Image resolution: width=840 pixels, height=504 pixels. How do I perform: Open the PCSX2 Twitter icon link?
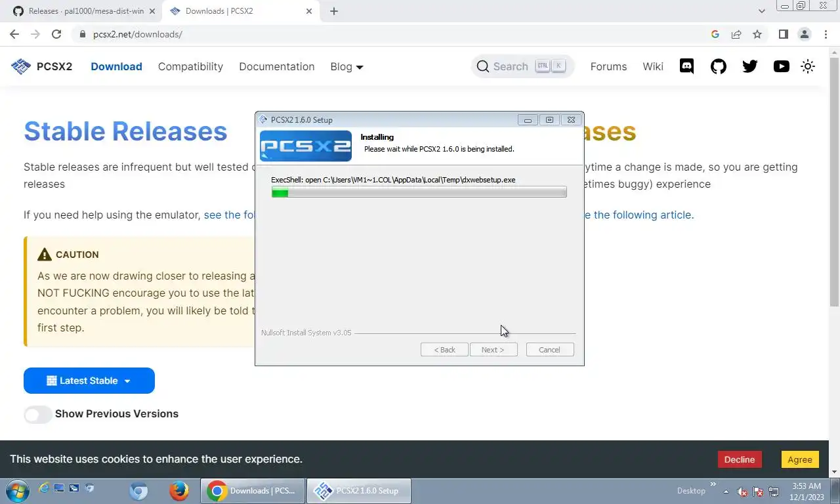(749, 66)
